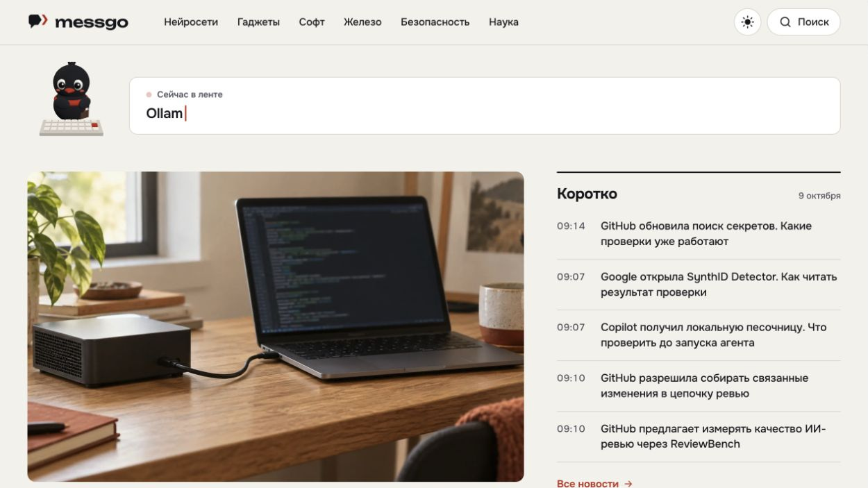The image size is (868, 488).
Task: Open the Поиск search button
Action: pos(803,22)
